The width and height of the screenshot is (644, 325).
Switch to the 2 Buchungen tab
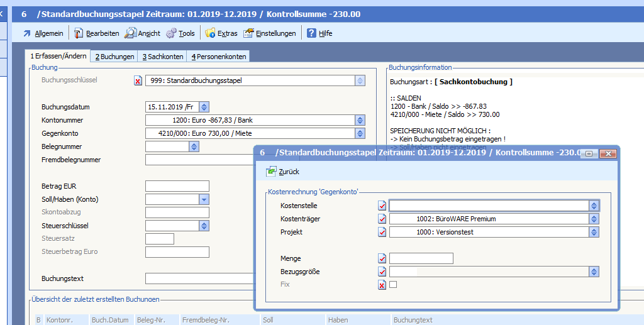tap(114, 57)
